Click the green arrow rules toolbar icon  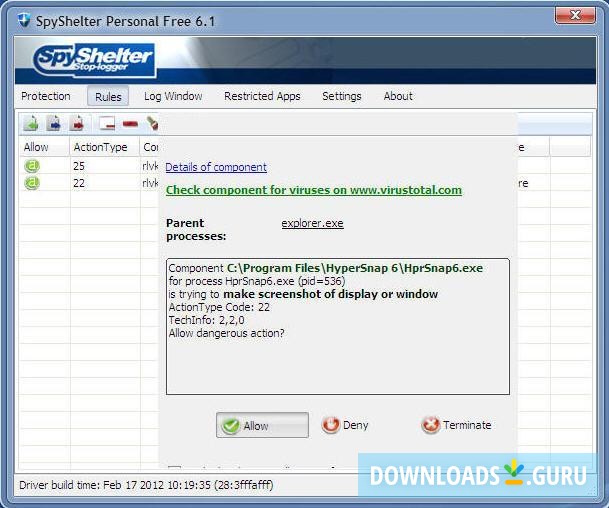coord(31,123)
